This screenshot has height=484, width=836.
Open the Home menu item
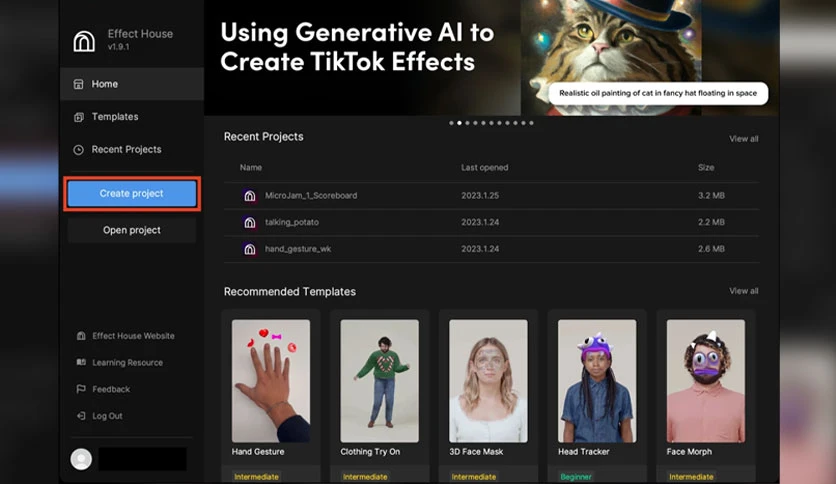132,84
